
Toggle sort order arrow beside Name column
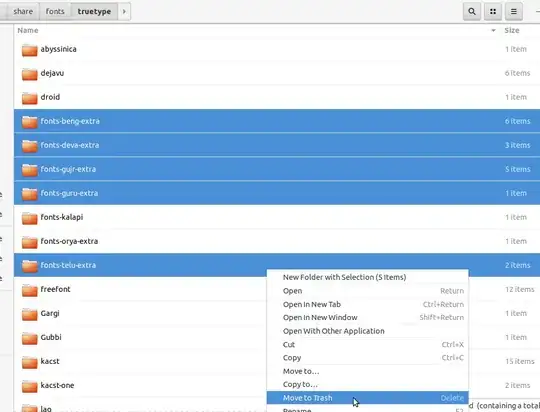(x=493, y=31)
